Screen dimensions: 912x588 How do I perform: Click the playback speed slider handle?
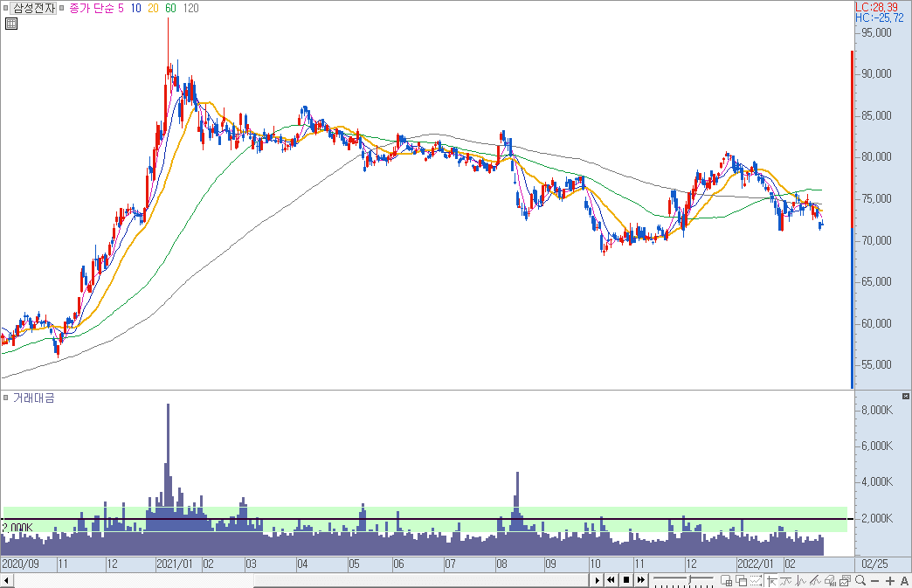690,579
